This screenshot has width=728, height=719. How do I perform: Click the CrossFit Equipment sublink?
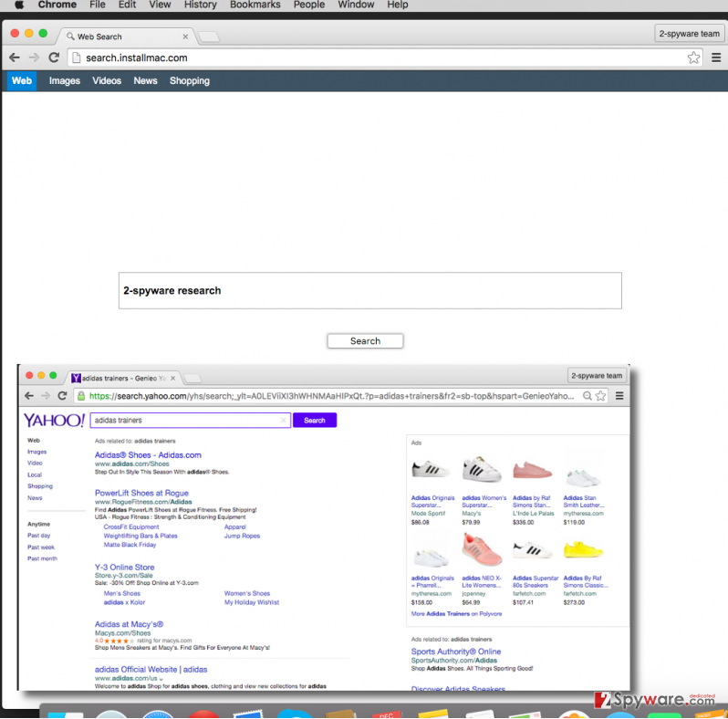tap(131, 526)
